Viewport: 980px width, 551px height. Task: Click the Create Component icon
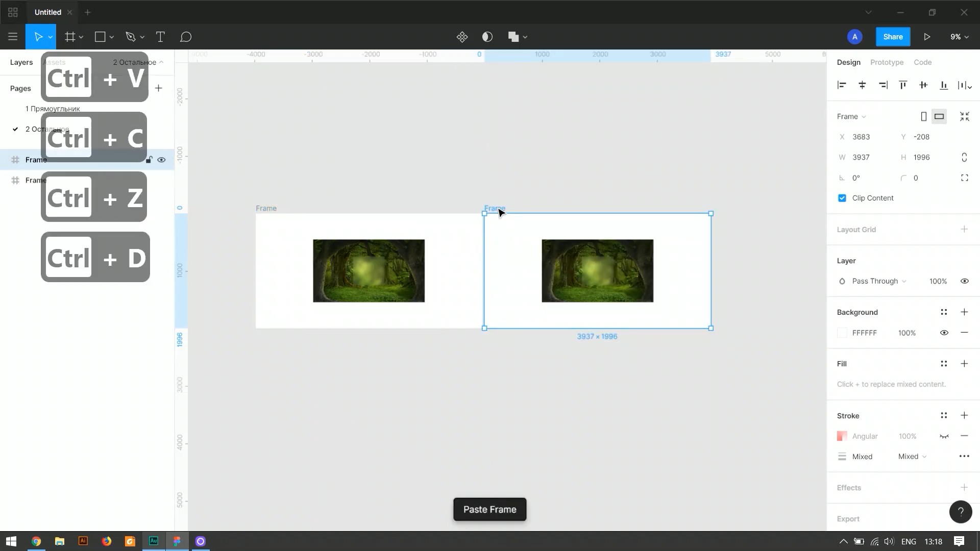pos(462,37)
